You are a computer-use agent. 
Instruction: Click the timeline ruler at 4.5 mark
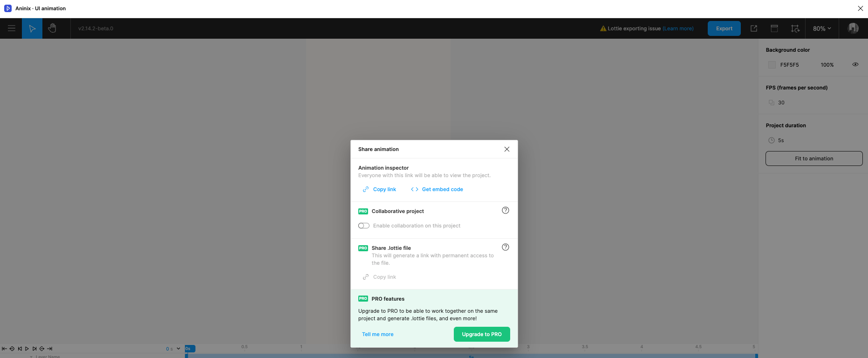[x=698, y=347]
